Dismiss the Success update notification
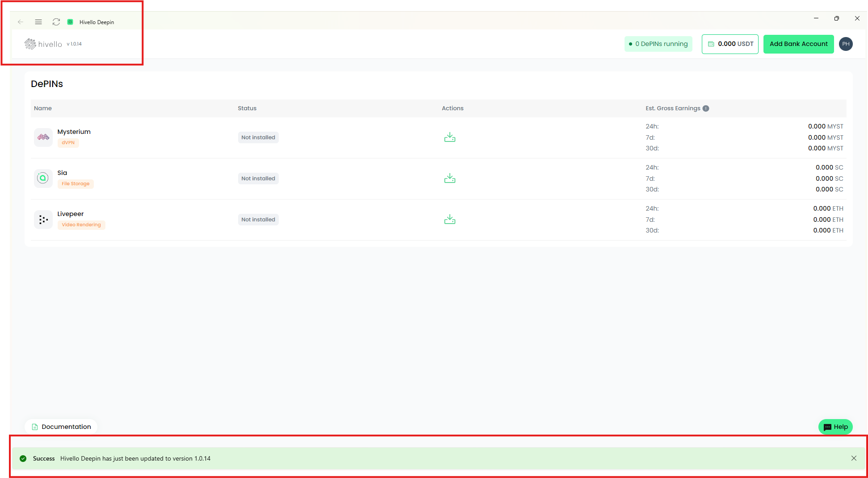Image resolution: width=868 pixels, height=478 pixels. point(854,458)
